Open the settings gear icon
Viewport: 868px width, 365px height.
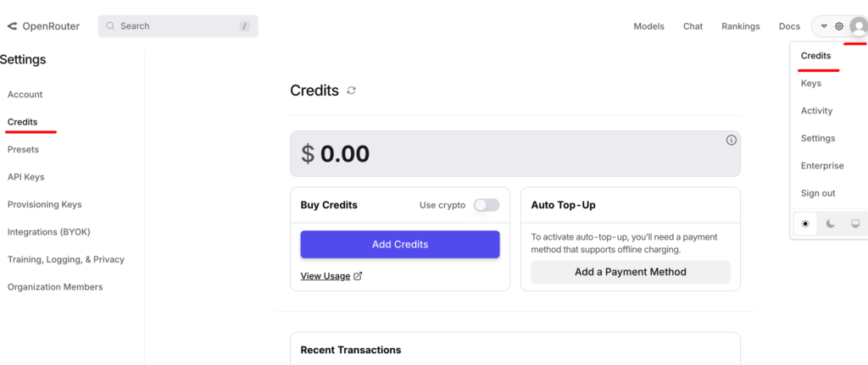(839, 26)
